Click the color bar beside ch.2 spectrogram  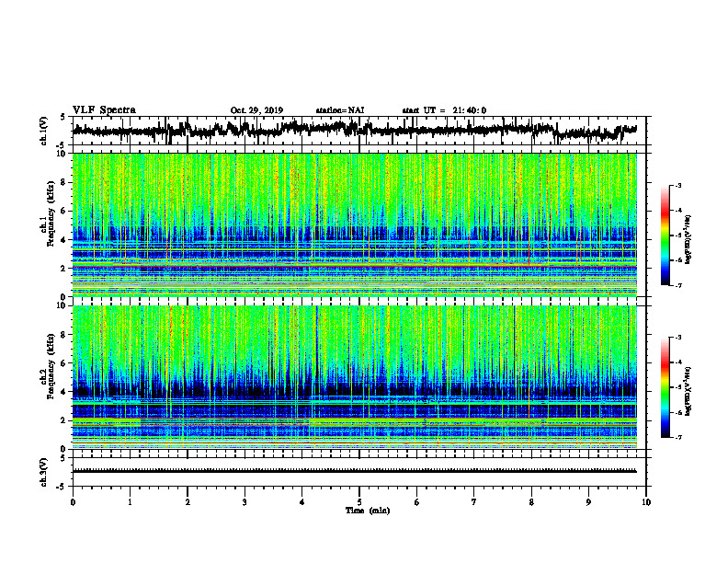click(665, 387)
